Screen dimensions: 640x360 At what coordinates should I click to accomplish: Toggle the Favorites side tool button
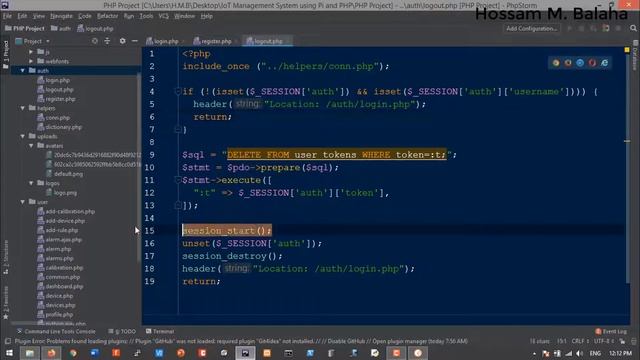tap(6, 303)
